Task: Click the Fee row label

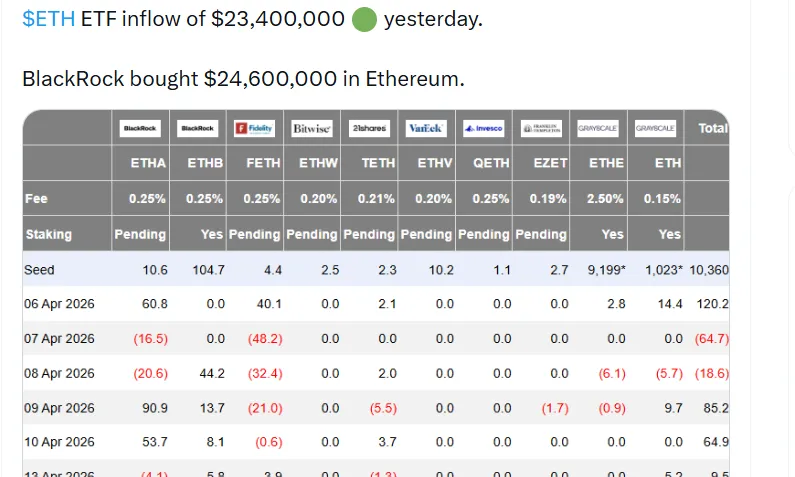Action: click(36, 199)
